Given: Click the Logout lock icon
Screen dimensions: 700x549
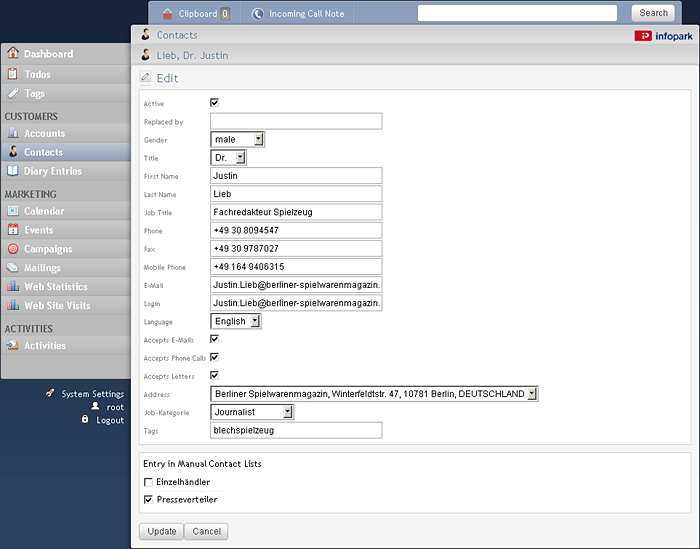Looking at the screenshot, I should click(85, 419).
